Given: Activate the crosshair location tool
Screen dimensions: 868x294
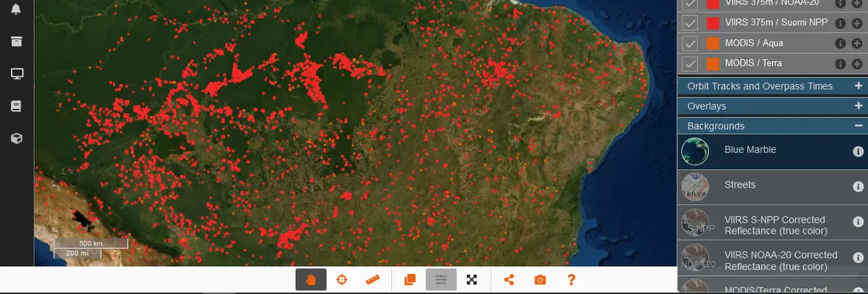Looking at the screenshot, I should 342,280.
